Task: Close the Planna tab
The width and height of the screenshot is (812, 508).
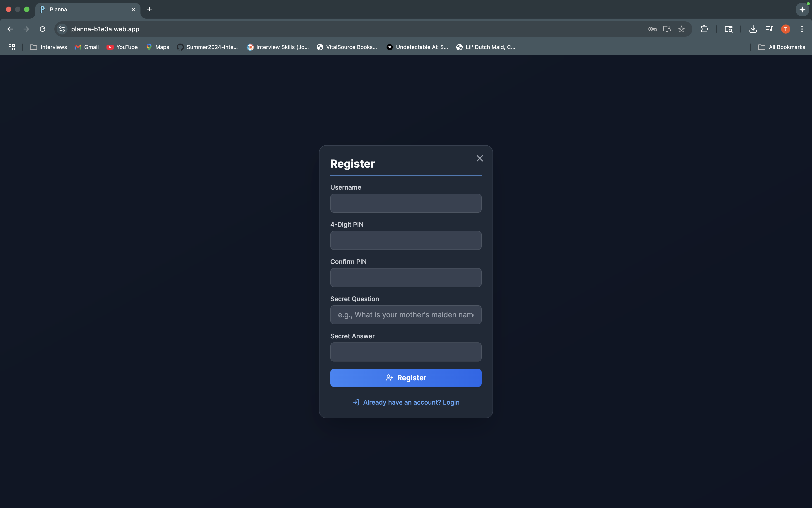Action: [133, 9]
